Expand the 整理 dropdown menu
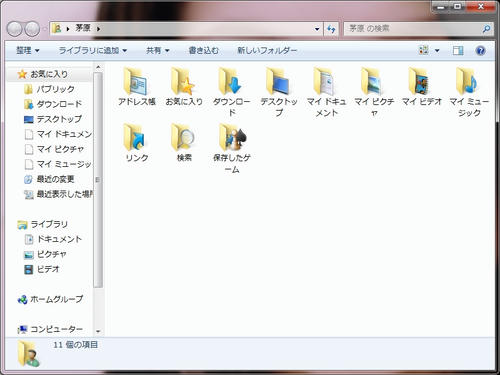 pos(28,51)
